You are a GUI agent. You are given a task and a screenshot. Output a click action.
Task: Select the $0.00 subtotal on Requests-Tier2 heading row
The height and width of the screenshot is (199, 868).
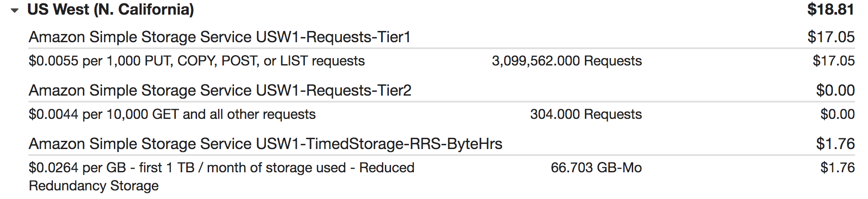(x=835, y=90)
